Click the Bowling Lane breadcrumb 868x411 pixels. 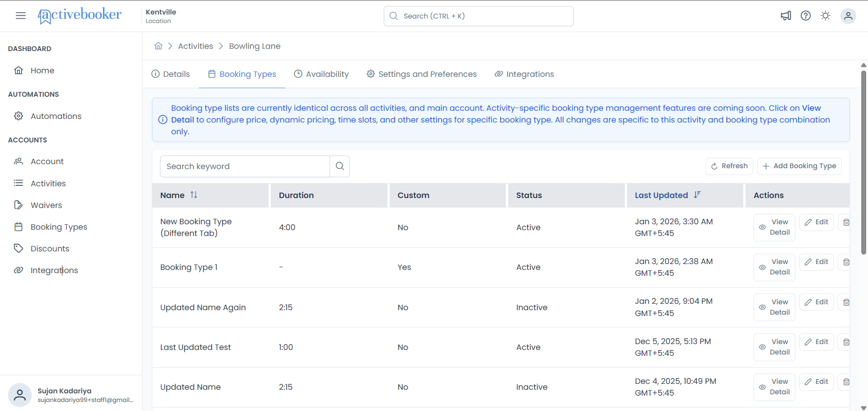point(255,46)
